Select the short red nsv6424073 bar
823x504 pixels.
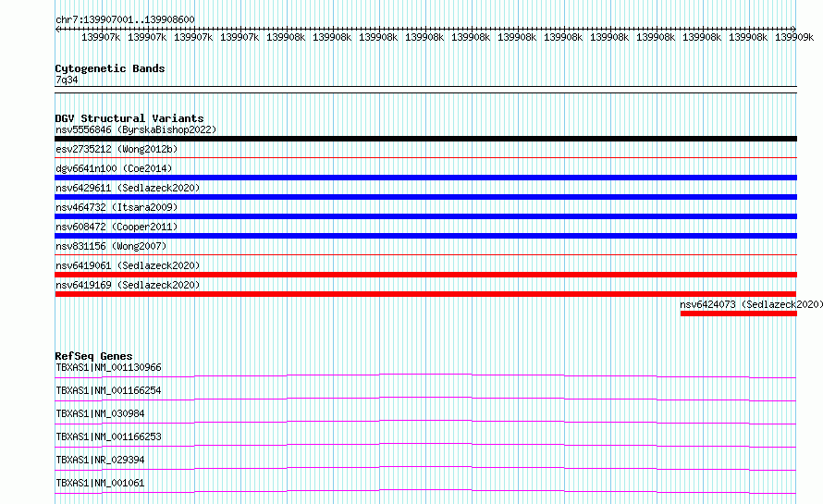pyautogui.click(x=739, y=313)
